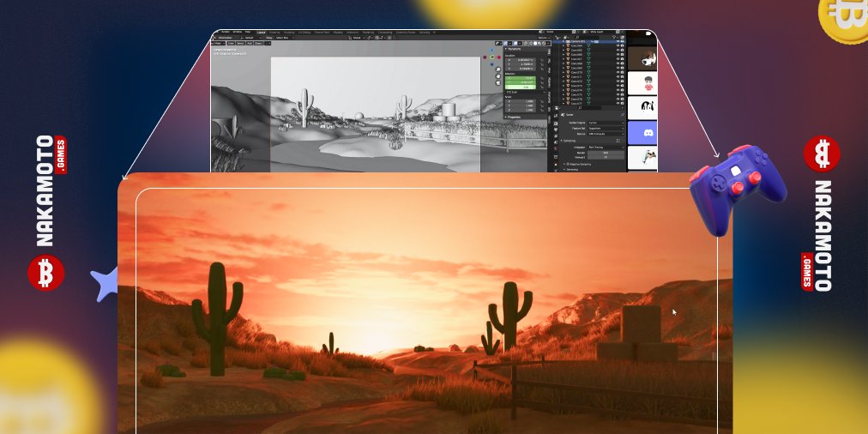Open the viewport Object menu

258,43
